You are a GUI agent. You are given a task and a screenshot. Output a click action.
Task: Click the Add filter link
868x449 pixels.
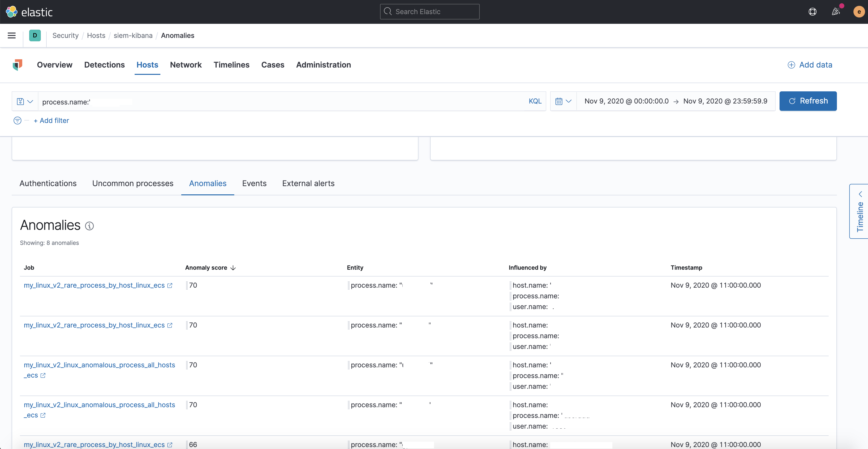pos(51,121)
